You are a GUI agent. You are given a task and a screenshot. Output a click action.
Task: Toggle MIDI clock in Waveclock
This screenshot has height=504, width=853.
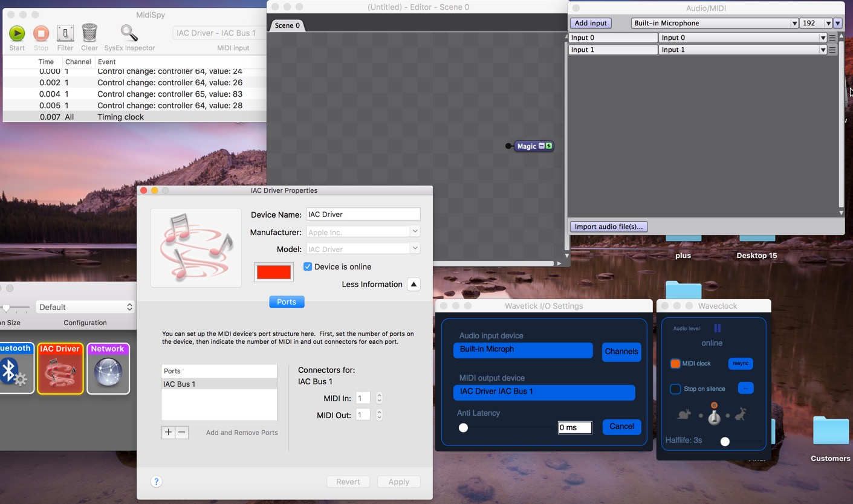coord(675,363)
